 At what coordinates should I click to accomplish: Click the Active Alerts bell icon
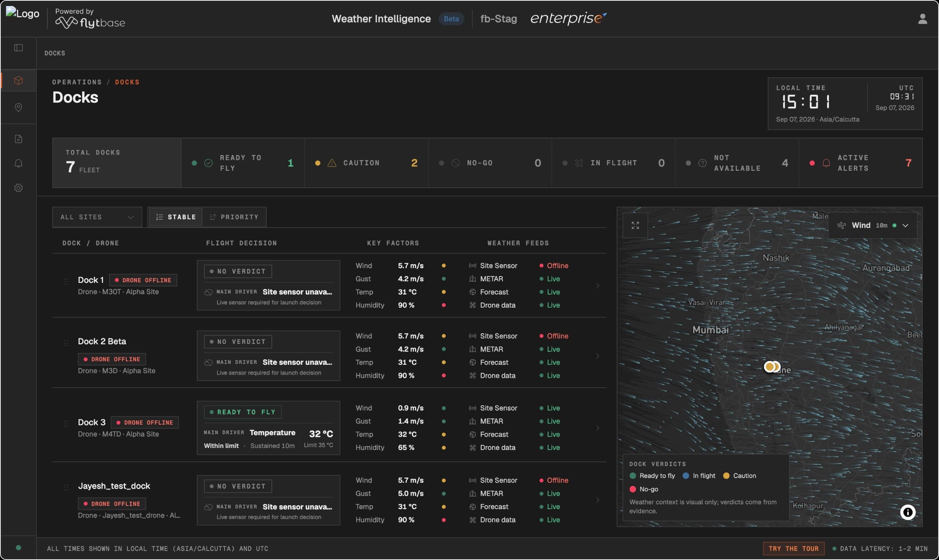coord(826,163)
